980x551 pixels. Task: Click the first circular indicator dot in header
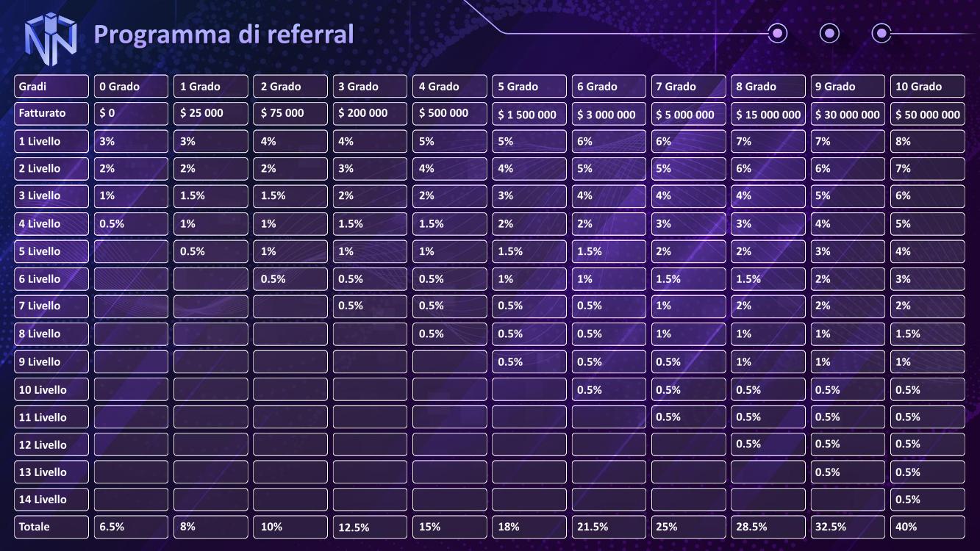coord(777,33)
